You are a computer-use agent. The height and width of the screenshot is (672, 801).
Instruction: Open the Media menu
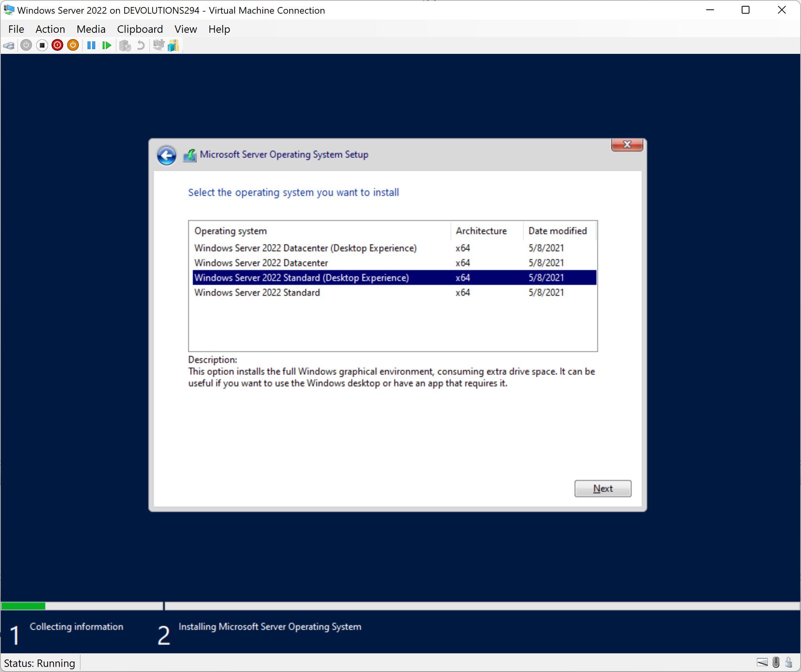(x=91, y=29)
